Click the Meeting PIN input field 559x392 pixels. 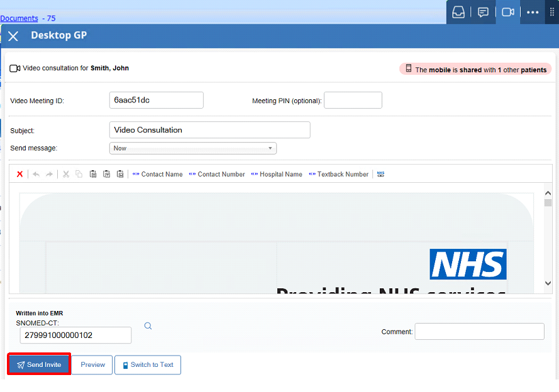point(353,101)
